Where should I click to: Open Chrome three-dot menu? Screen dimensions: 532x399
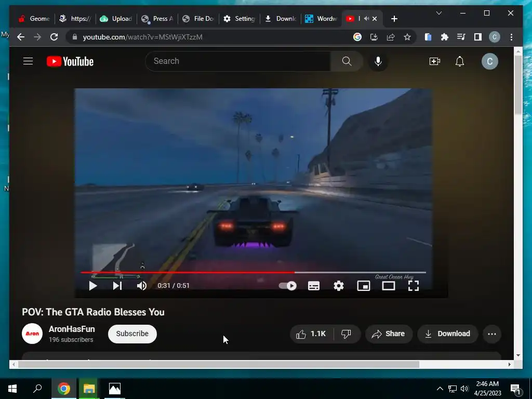pos(511,37)
